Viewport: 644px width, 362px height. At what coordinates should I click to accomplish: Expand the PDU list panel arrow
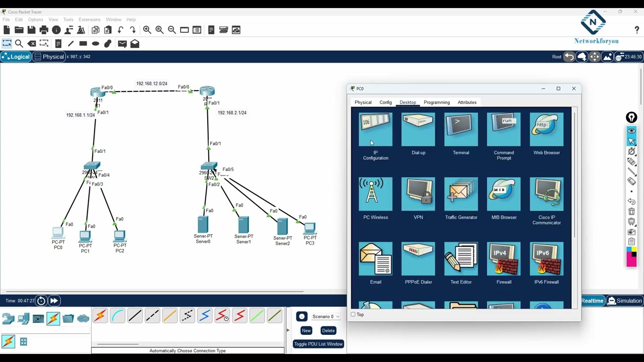coord(288,330)
